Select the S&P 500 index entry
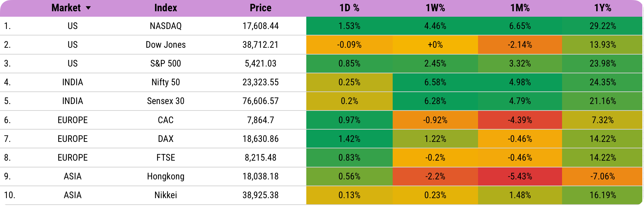The height and width of the screenshot is (206, 644). (x=166, y=63)
